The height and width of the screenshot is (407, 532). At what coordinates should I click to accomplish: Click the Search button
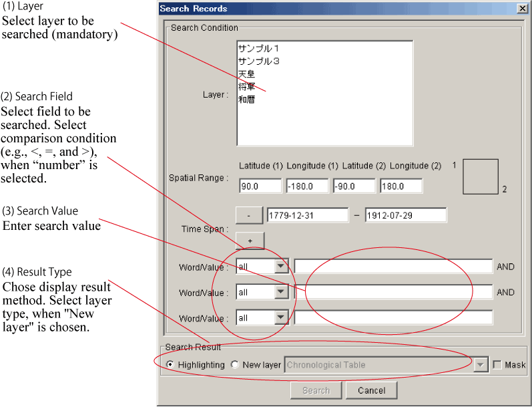pyautogui.click(x=316, y=390)
